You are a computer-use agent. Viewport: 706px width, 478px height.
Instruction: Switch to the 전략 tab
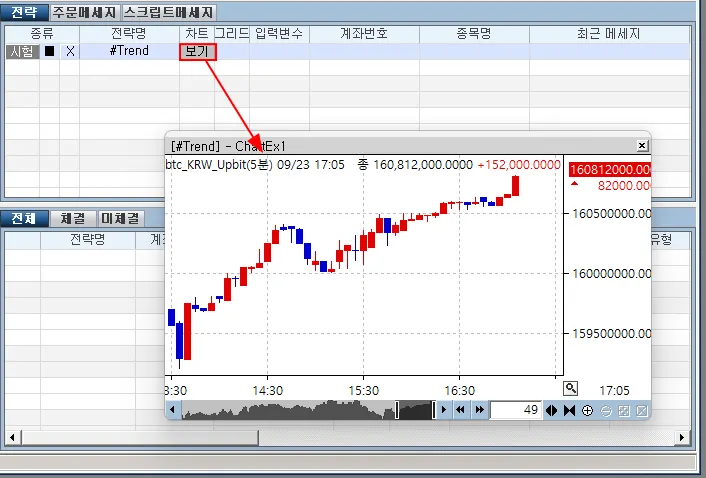24,12
